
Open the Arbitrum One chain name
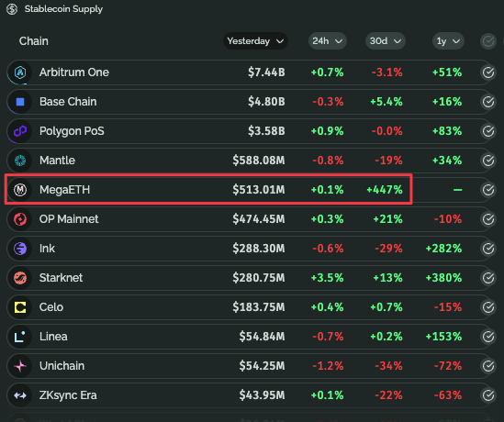[x=74, y=72]
